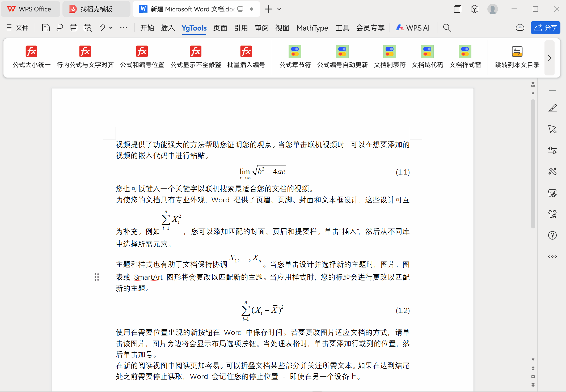Expand ribbon with right chevron arrow
566x392 pixels.
pyautogui.click(x=550, y=58)
